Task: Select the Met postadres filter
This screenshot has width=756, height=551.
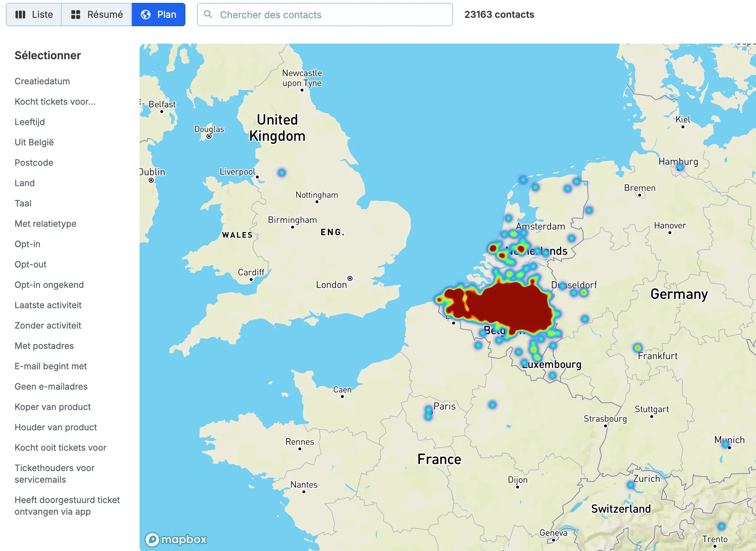Action: point(44,346)
